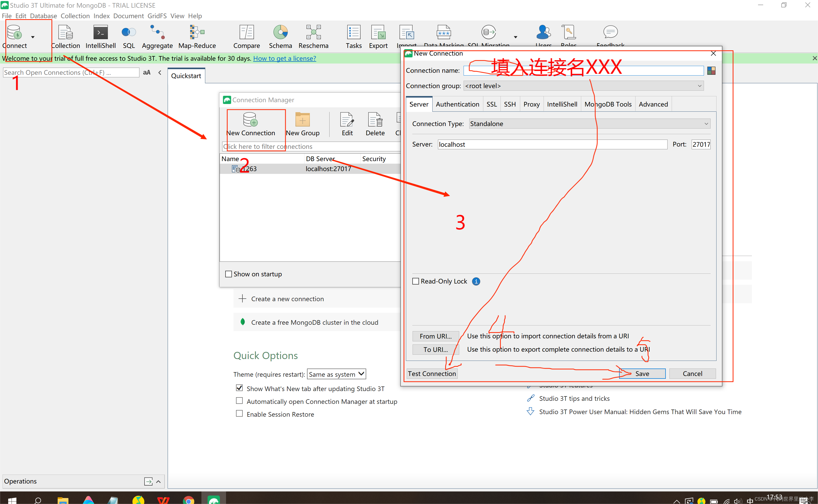
Task: Expand the Operations panel chevron
Action: click(158, 481)
